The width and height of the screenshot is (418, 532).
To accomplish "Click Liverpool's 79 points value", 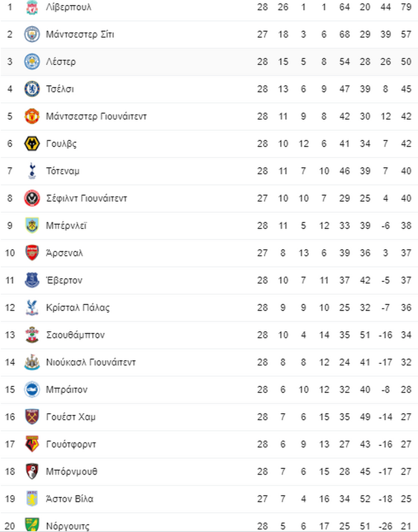I will pyautogui.click(x=406, y=7).
